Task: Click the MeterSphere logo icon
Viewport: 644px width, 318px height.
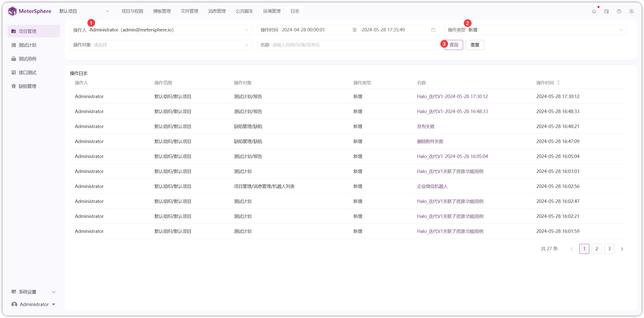Action: point(12,11)
